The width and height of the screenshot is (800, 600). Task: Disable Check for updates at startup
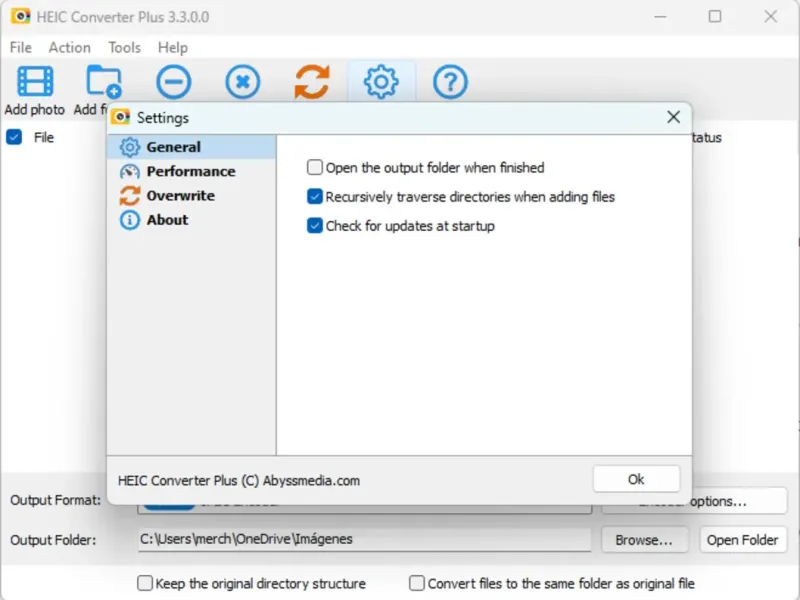point(315,226)
